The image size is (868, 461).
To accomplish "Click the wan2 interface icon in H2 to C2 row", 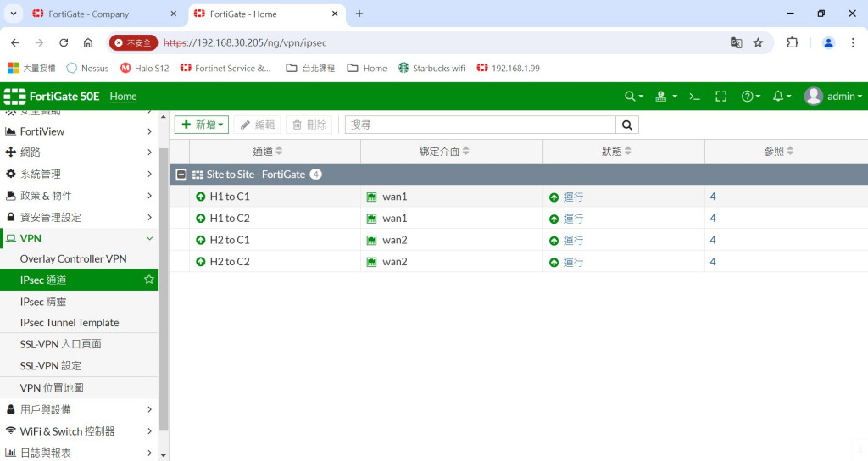I will [371, 262].
